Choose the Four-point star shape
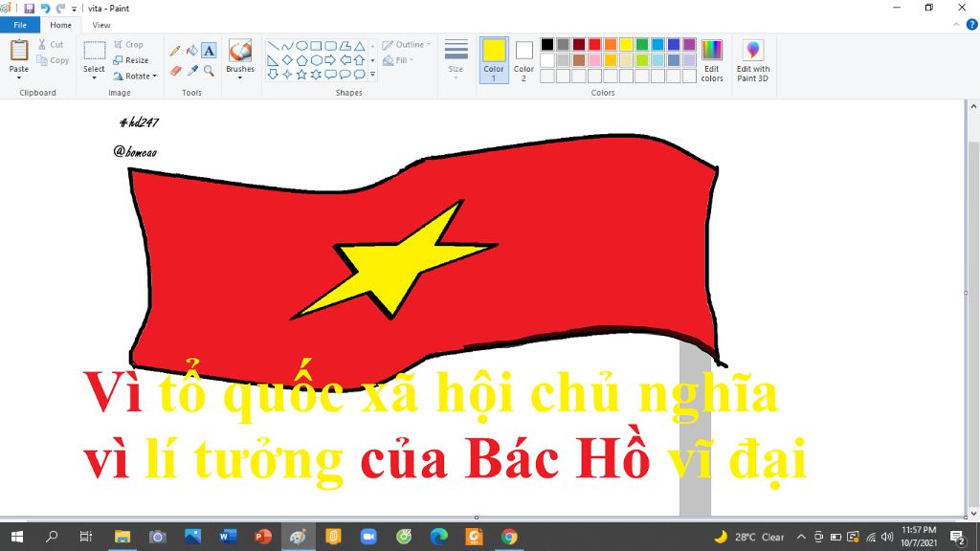This screenshot has width=980, height=551. tap(287, 75)
